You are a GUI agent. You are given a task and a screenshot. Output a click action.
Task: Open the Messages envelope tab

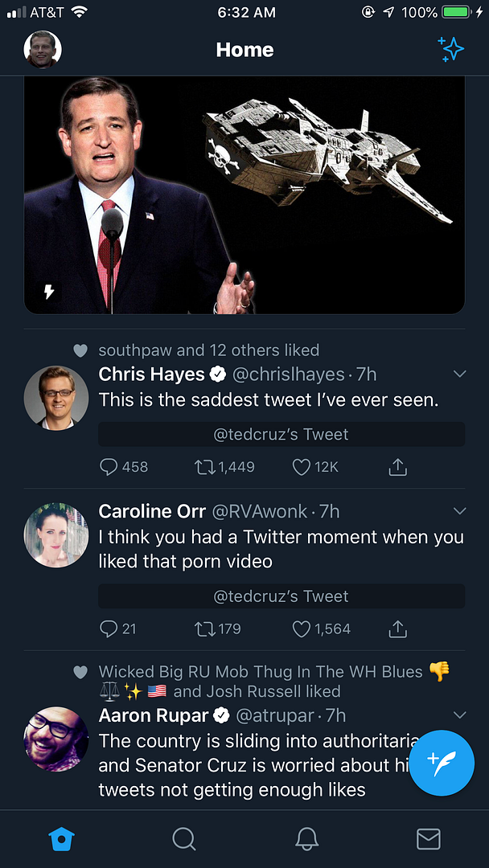click(429, 839)
